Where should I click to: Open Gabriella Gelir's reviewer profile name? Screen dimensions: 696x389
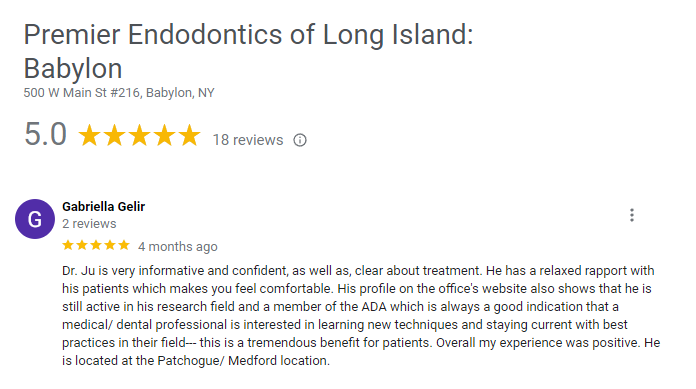(103, 207)
